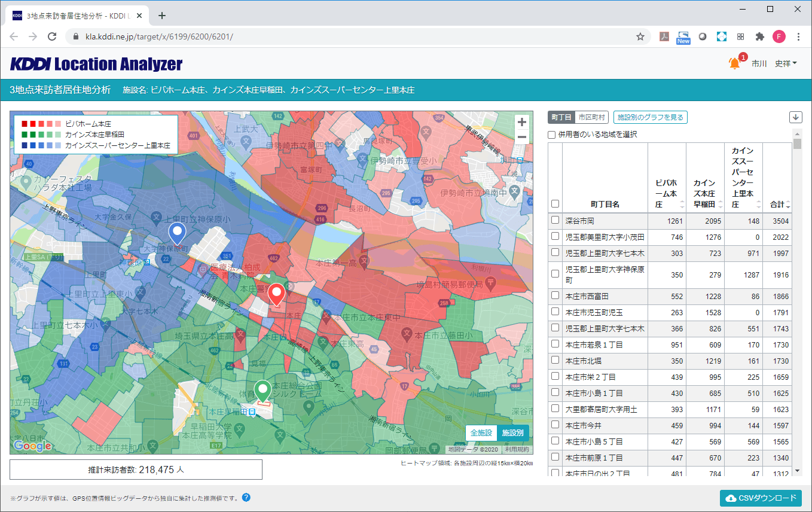Reload the page
812x512 pixels.
(x=52, y=36)
